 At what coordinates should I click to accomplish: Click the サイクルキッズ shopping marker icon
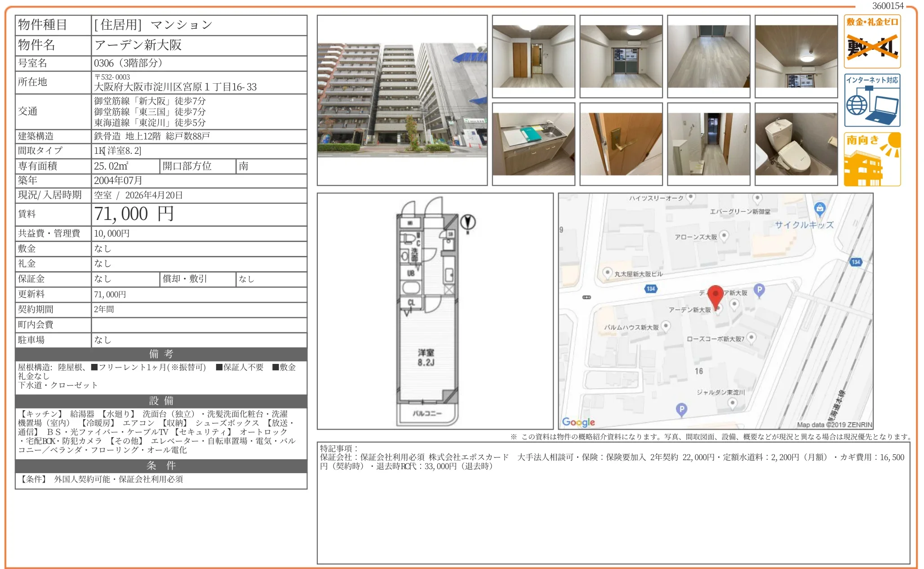click(819, 208)
